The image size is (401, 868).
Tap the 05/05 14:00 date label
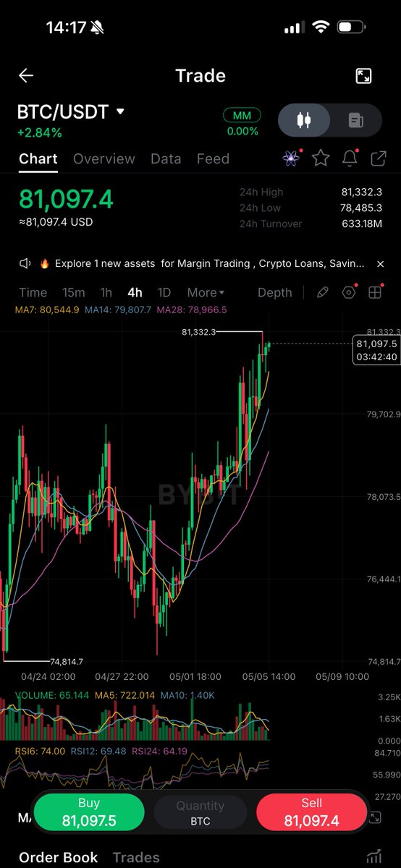(x=269, y=677)
